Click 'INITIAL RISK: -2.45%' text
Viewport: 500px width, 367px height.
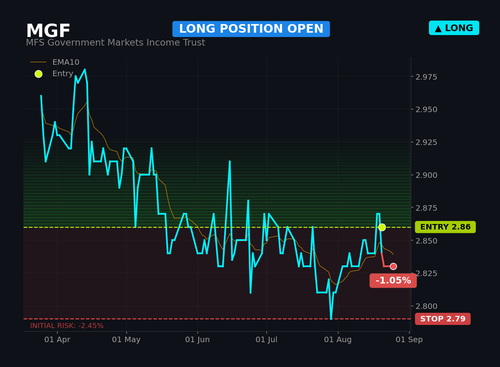point(67,326)
